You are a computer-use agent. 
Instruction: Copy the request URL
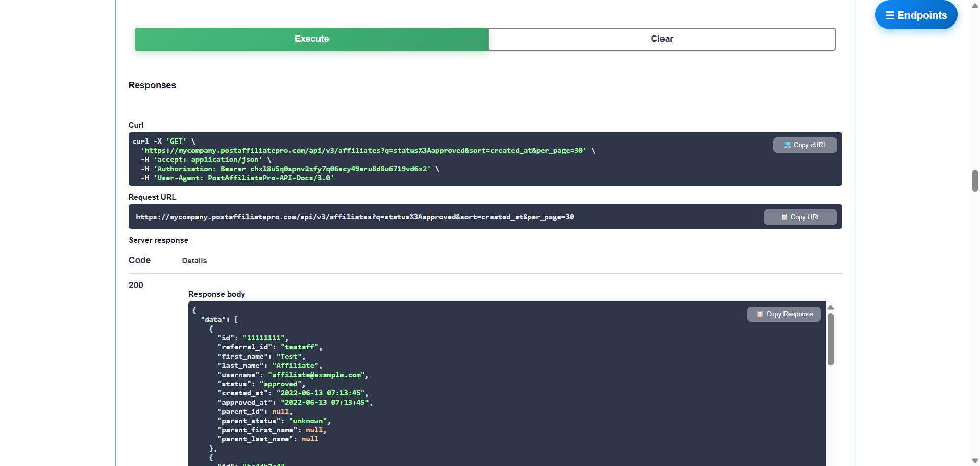click(800, 217)
